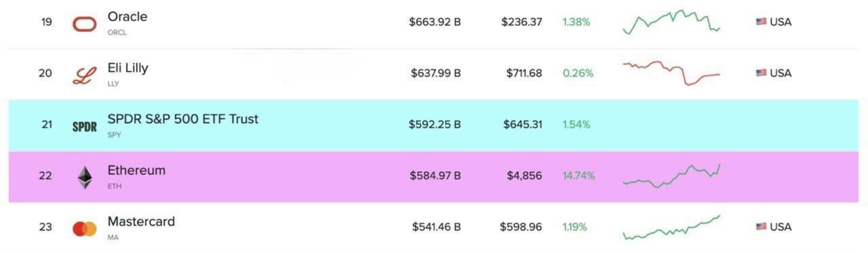The height and width of the screenshot is (253, 868).
Task: Click Ethereum's green sparkline chart
Action: coord(671,176)
